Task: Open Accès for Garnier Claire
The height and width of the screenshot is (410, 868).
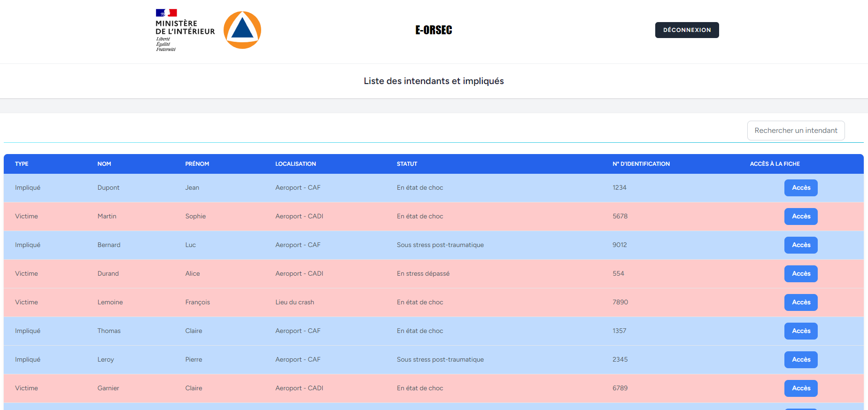Action: [x=801, y=388]
